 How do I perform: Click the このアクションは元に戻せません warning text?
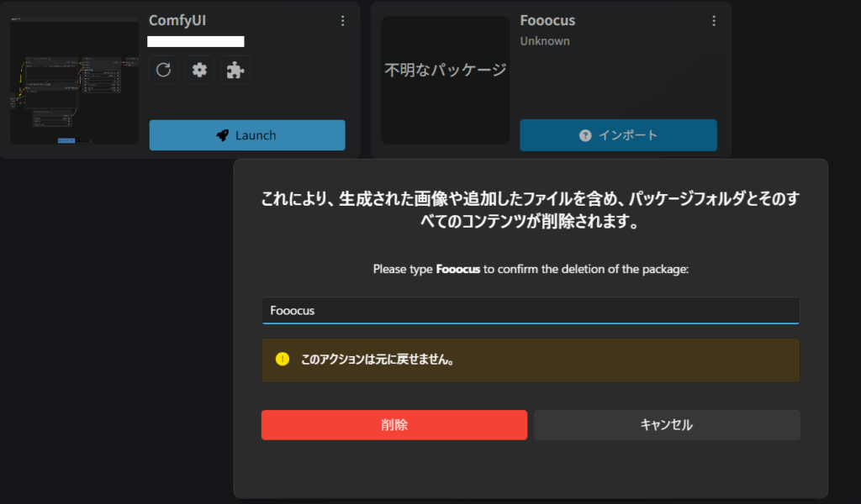click(378, 360)
